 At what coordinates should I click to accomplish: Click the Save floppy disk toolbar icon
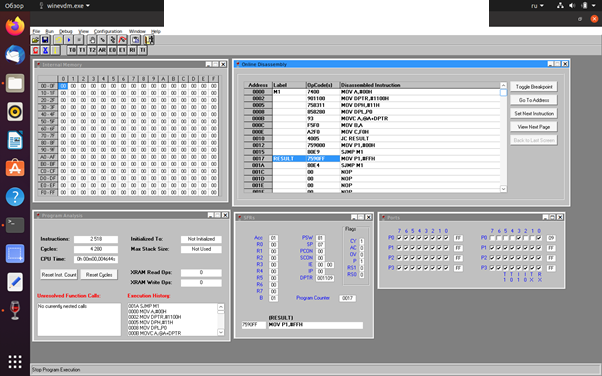pos(45,40)
